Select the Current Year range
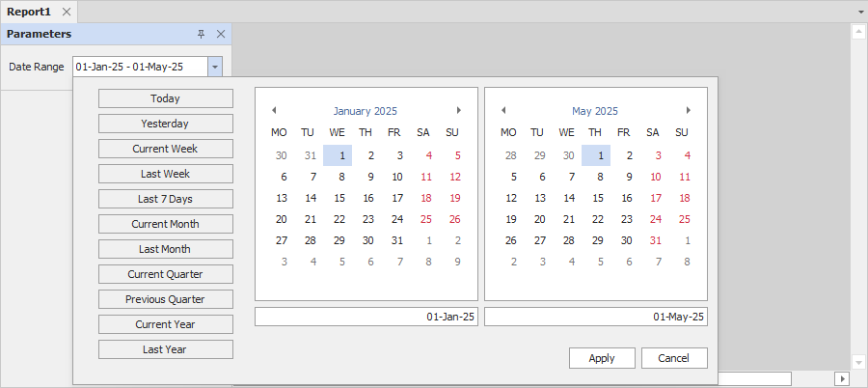Viewport: 868px width, 388px height. click(166, 324)
